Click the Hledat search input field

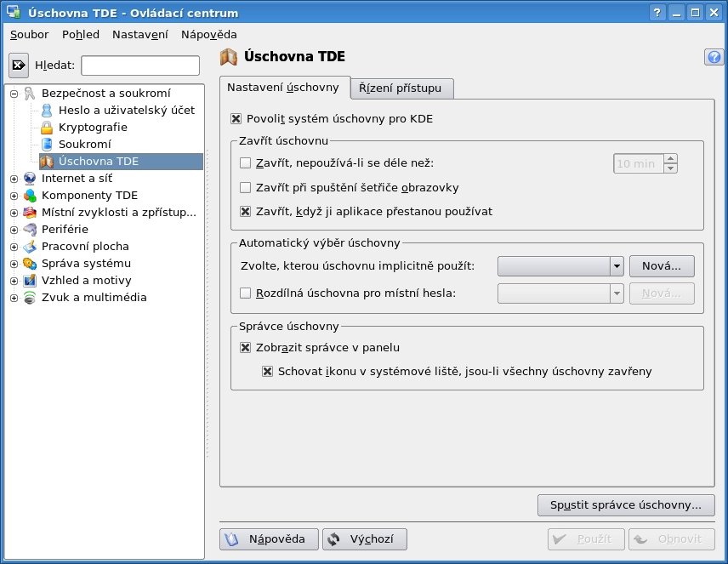pos(140,66)
